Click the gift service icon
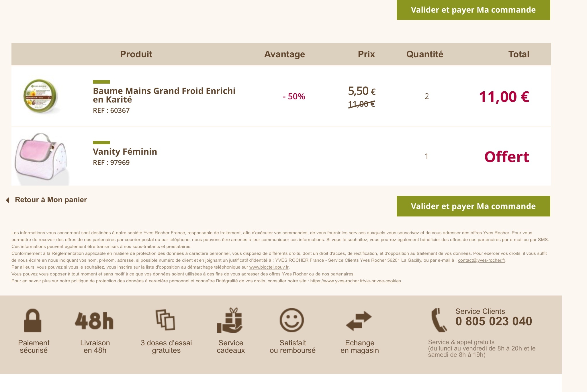 pos(230,320)
